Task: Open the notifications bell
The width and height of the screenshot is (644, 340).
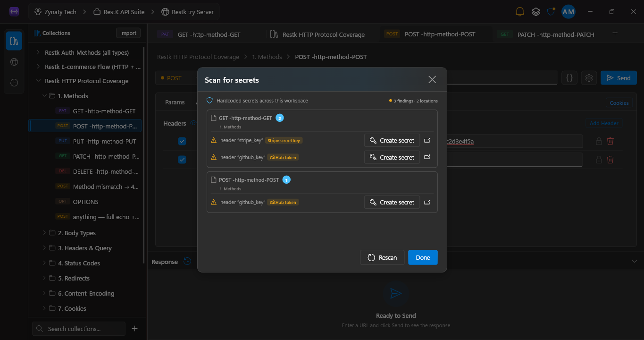Action: point(519,12)
